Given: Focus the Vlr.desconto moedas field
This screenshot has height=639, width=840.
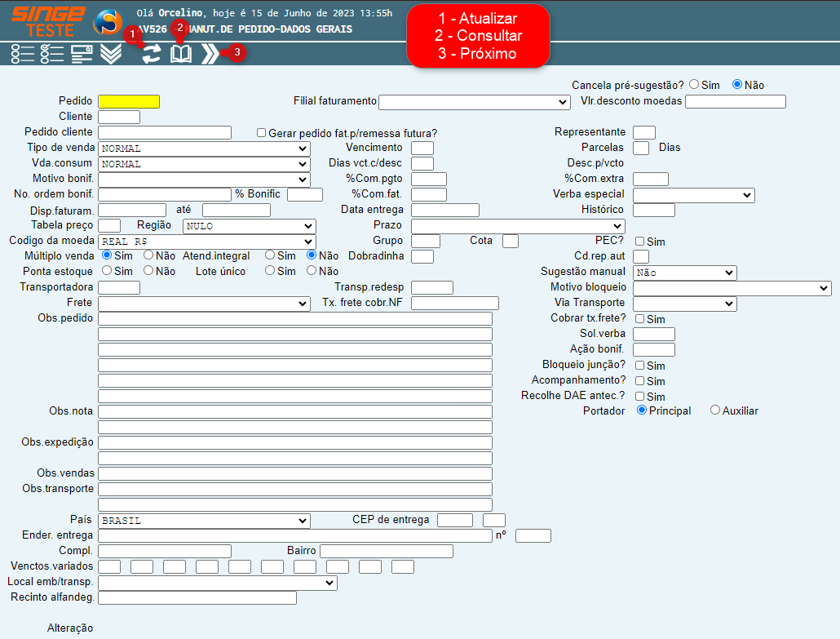Looking at the screenshot, I should (736, 101).
